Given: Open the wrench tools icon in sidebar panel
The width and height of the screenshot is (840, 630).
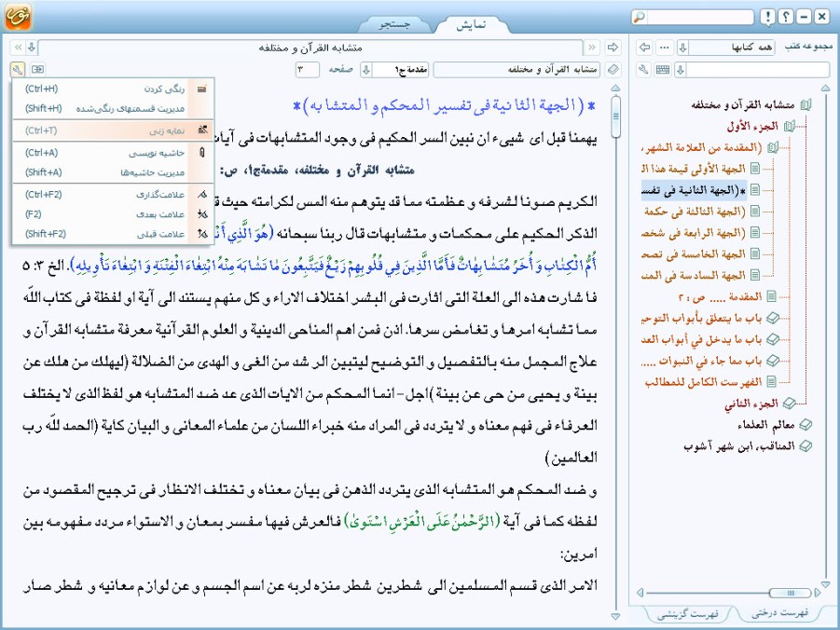Looking at the screenshot, I should tap(643, 69).
